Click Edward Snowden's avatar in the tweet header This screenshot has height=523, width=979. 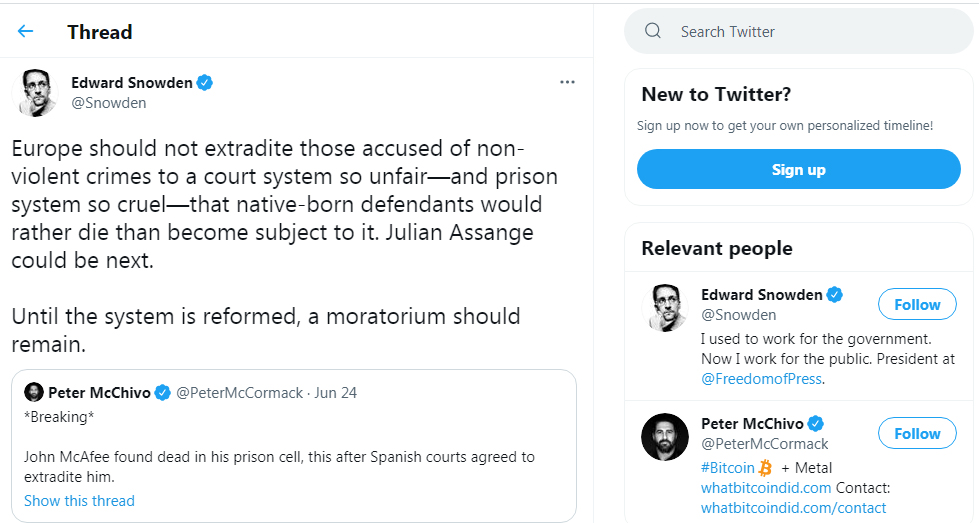pyautogui.click(x=34, y=93)
